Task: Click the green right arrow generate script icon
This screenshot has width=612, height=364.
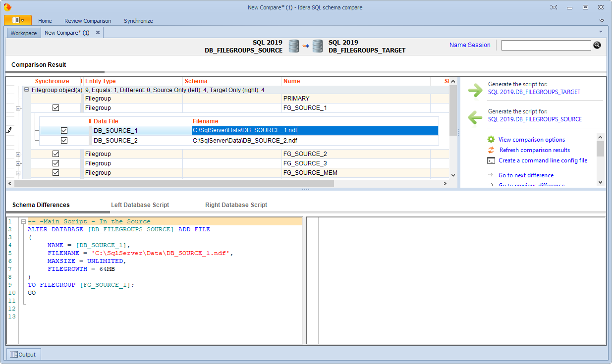Action: point(475,90)
